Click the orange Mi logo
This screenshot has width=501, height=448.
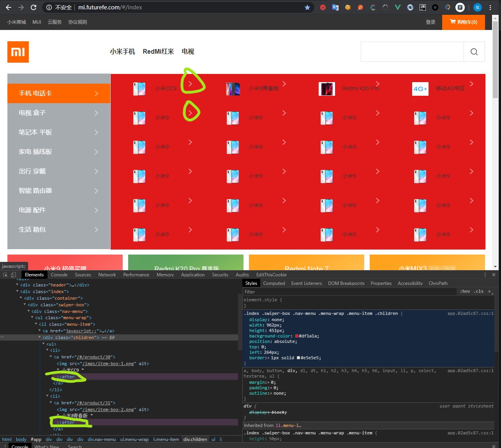18,52
